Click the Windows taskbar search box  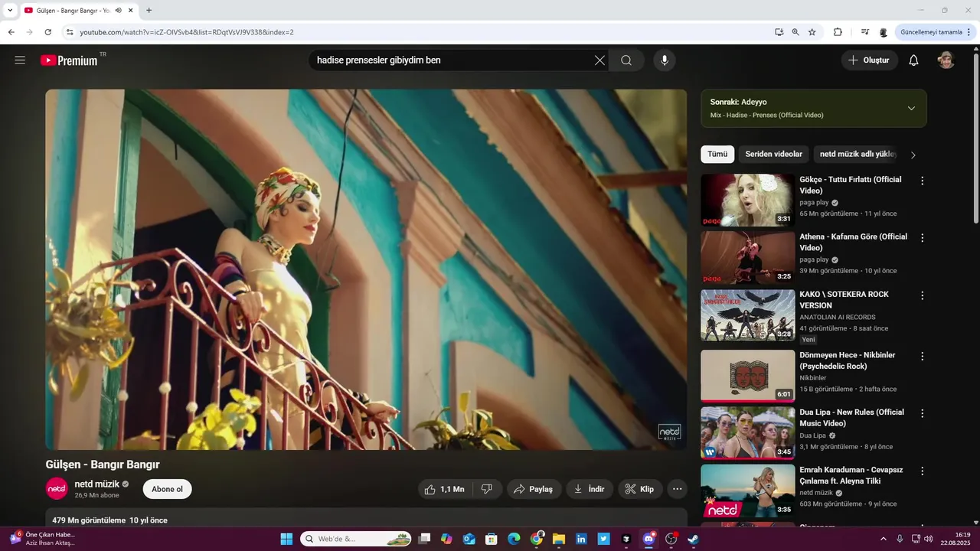coord(357,539)
